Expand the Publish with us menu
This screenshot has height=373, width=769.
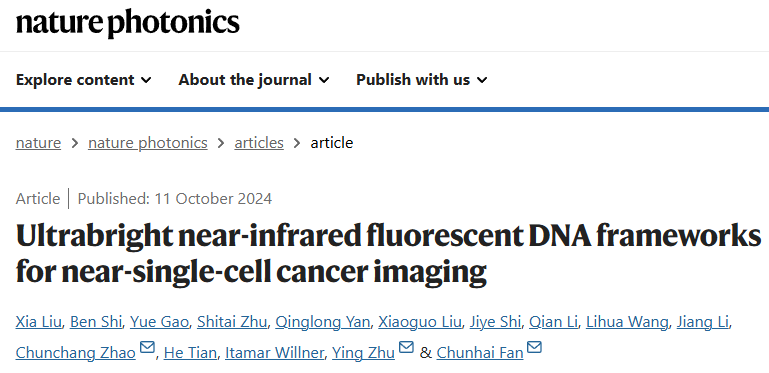tap(422, 79)
